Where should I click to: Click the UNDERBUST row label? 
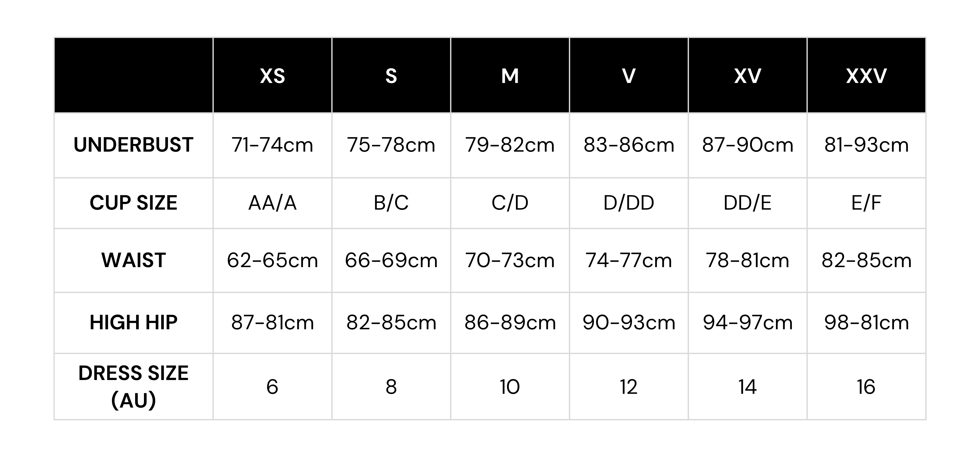coord(134,145)
